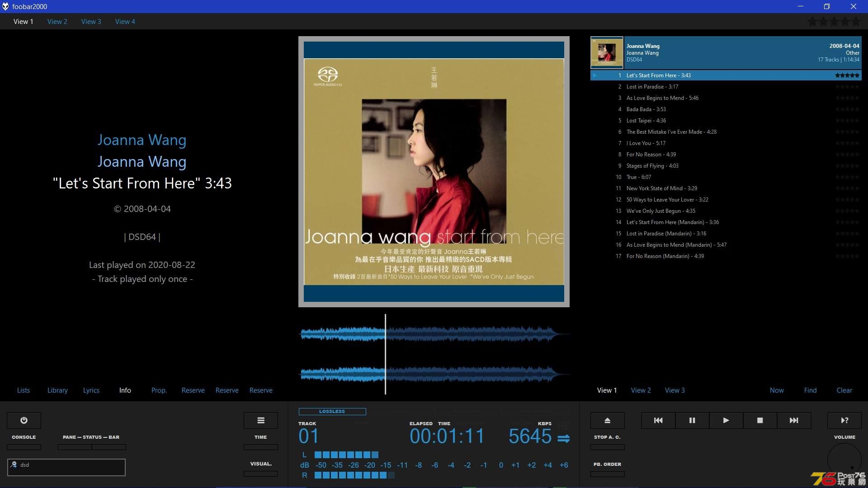The width and height of the screenshot is (868, 488).
Task: Stop playback
Action: point(760,420)
